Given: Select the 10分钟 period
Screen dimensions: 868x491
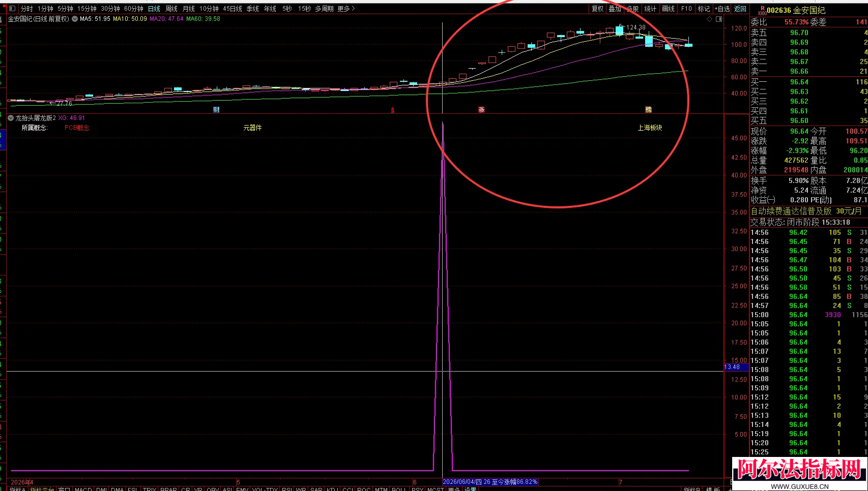Looking at the screenshot, I should coord(209,9).
